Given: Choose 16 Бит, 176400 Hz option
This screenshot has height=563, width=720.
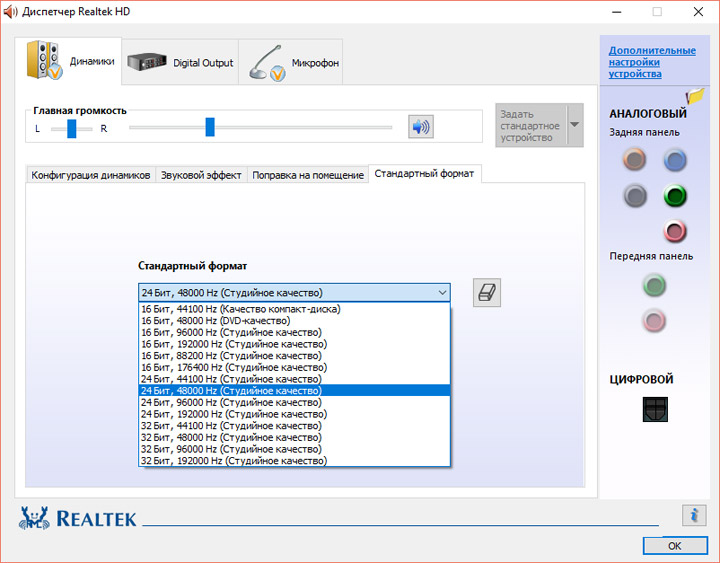Looking at the screenshot, I should [294, 367].
